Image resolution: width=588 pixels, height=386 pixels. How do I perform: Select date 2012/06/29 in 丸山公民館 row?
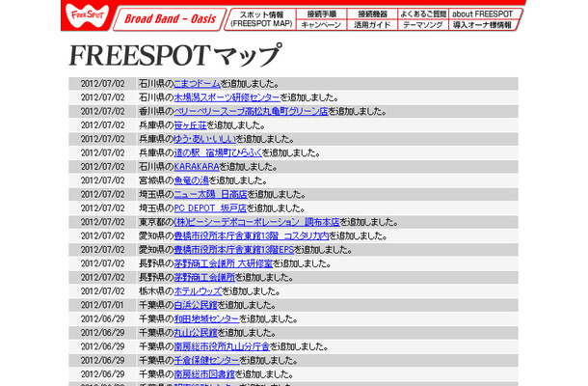pyautogui.click(x=103, y=333)
